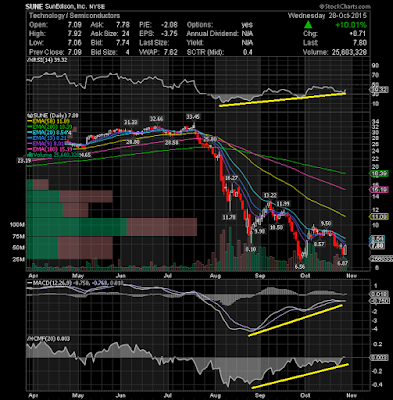The width and height of the screenshot is (393, 400).
Task: Click the cyan EMA(20) legend entry
Action: (x=49, y=133)
